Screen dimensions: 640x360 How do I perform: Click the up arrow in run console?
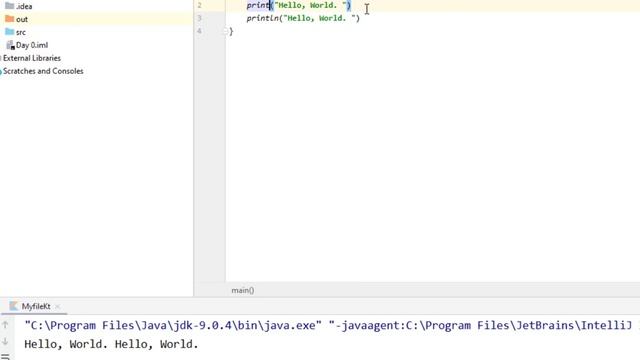click(x=5, y=325)
